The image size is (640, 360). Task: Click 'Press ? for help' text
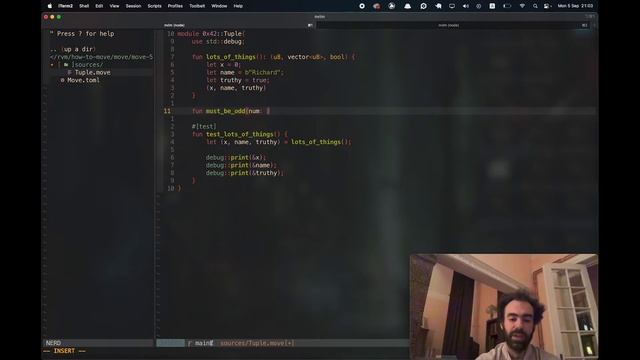click(85, 33)
